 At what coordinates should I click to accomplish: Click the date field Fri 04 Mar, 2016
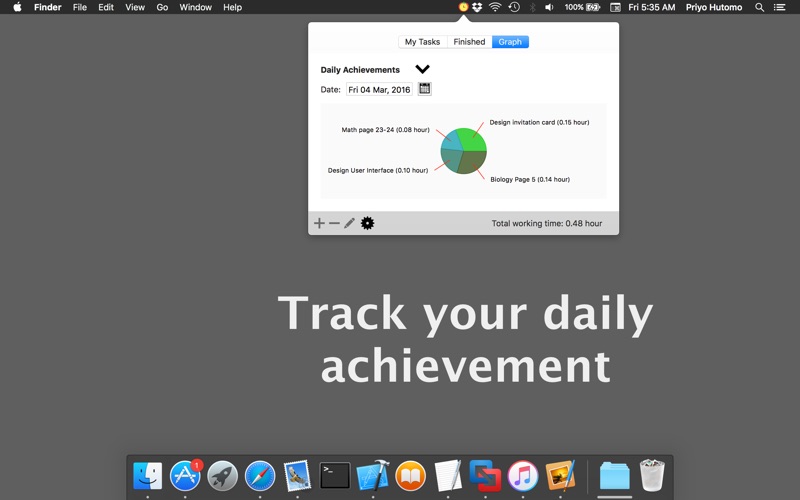click(x=379, y=89)
